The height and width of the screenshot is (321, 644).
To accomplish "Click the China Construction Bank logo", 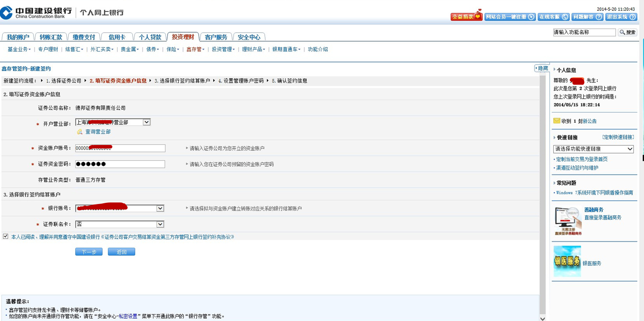I will pos(37,12).
